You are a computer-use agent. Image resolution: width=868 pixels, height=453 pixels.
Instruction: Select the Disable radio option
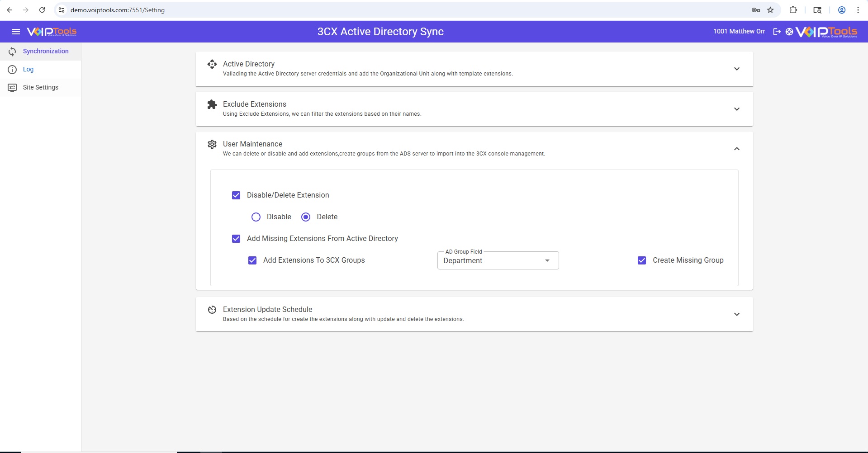(x=256, y=217)
